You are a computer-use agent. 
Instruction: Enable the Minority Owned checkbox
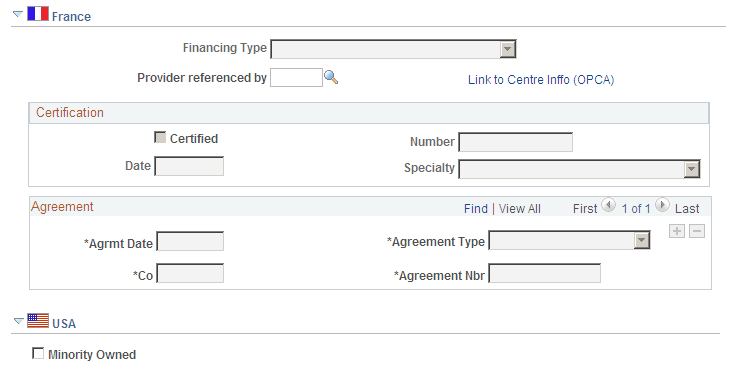[x=38, y=353]
